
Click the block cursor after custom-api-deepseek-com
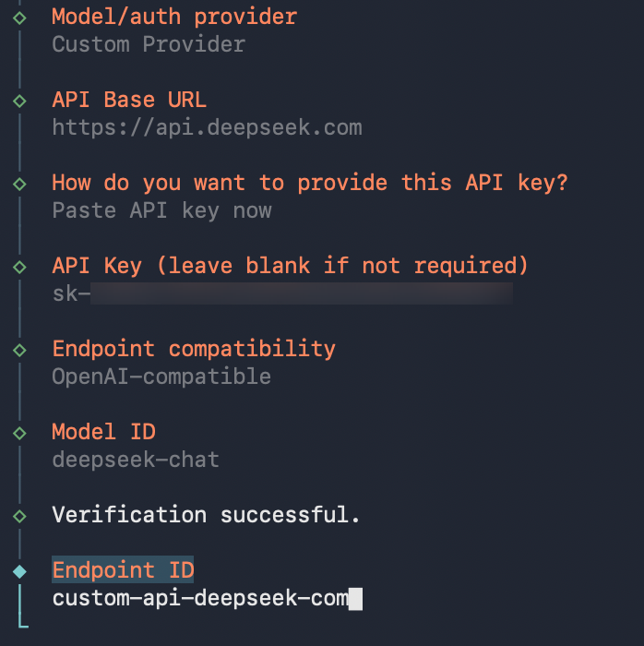point(356,599)
